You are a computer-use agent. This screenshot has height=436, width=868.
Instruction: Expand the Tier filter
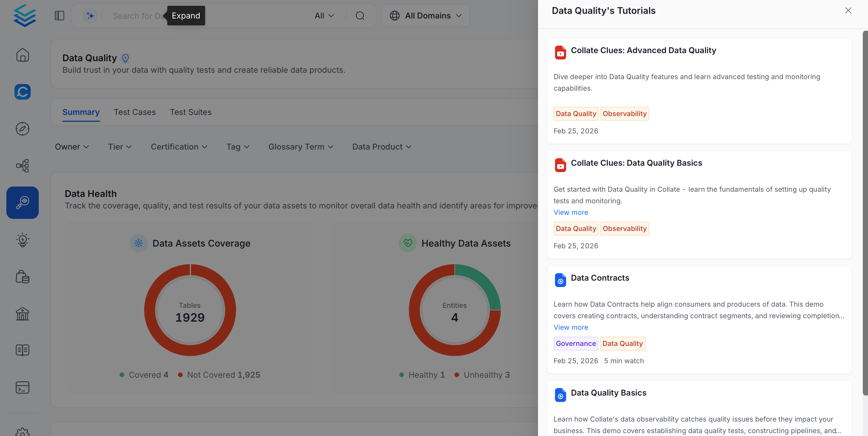pyautogui.click(x=120, y=147)
